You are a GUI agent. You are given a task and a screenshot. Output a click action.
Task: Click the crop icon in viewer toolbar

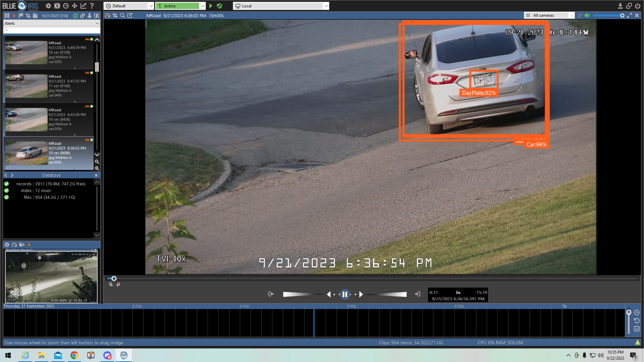(115, 15)
